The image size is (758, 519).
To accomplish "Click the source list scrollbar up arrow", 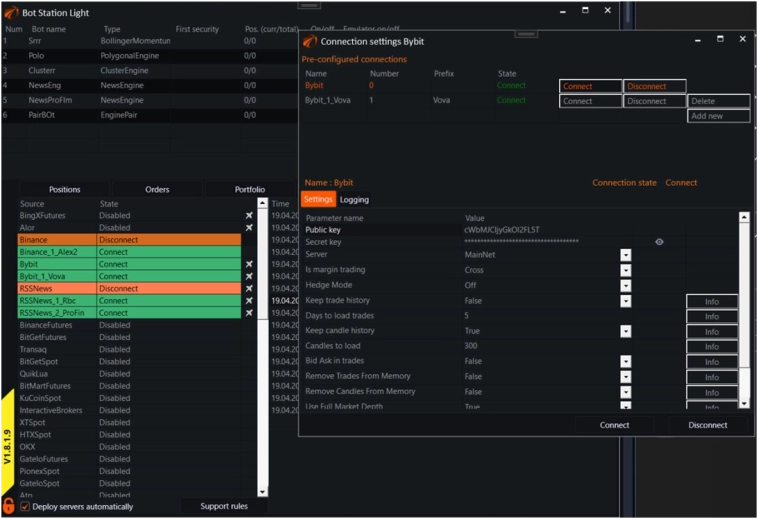I will coord(262,203).
